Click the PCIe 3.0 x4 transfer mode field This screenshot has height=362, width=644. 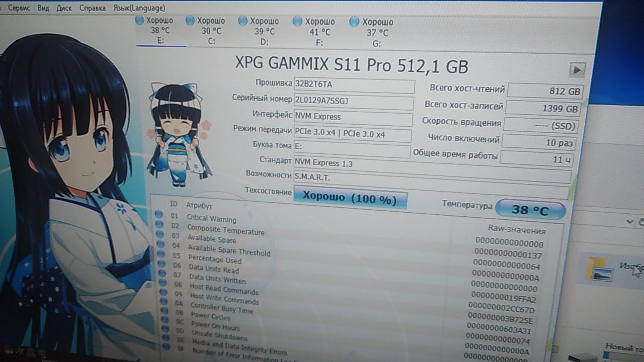(352, 135)
